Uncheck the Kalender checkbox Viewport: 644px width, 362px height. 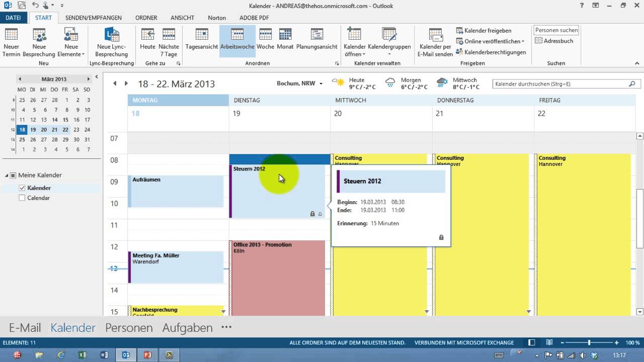click(x=22, y=188)
